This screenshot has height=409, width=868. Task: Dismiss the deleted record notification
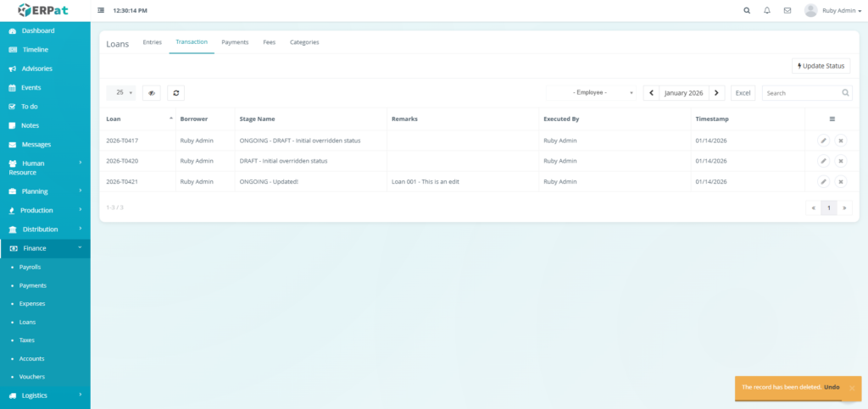click(x=852, y=388)
